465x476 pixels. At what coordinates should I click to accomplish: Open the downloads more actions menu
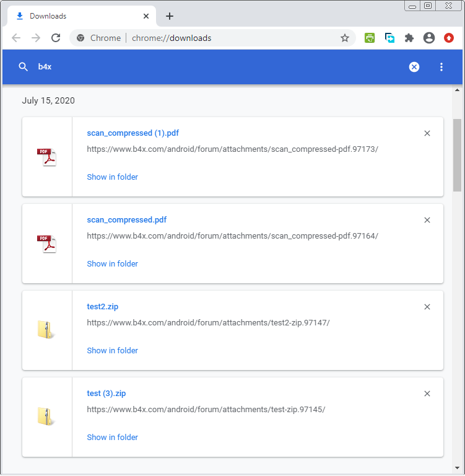click(441, 67)
